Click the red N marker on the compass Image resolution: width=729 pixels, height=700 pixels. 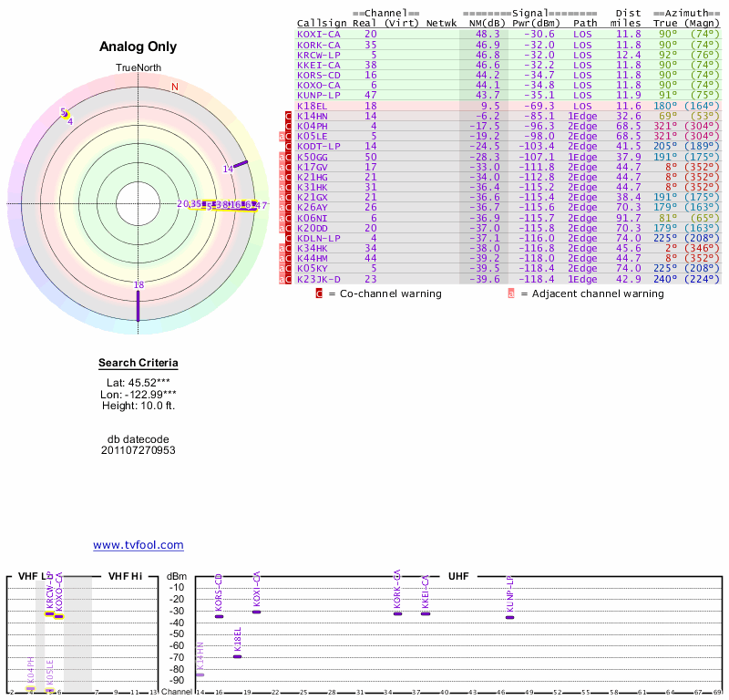(x=175, y=87)
